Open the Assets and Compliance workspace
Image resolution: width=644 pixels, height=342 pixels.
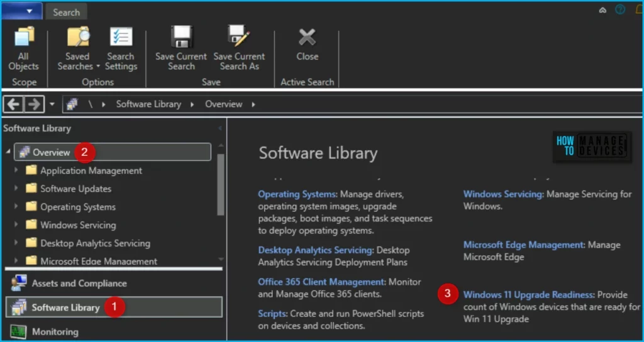coord(114,284)
